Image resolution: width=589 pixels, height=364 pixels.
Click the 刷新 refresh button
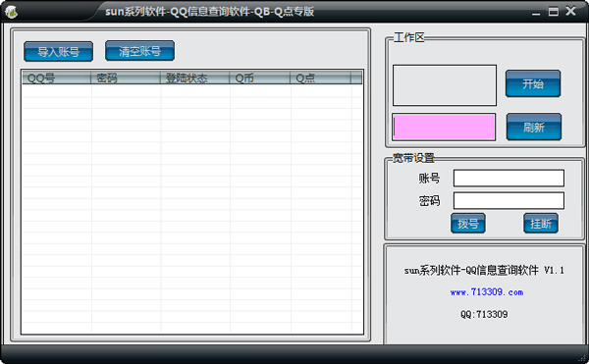534,128
